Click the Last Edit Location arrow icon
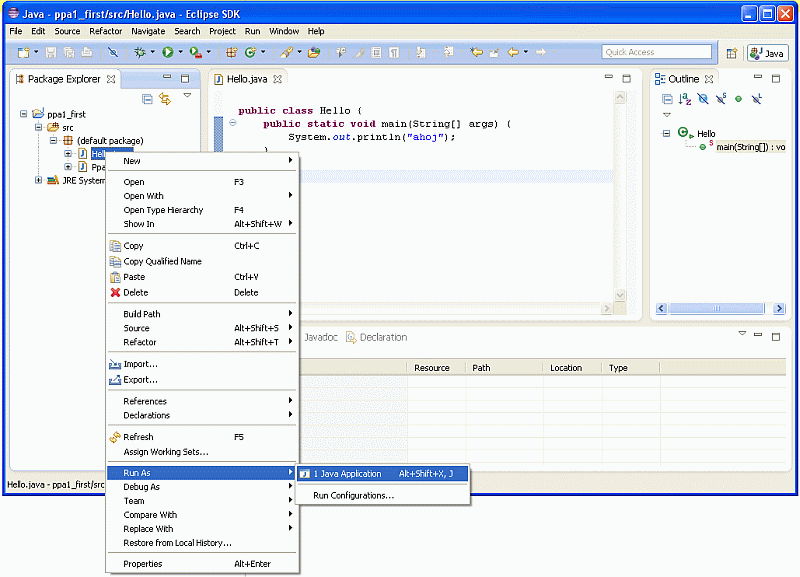This screenshot has height=577, width=800. [x=477, y=52]
